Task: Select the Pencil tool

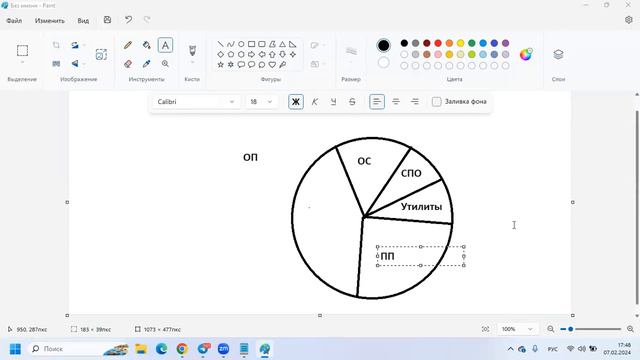Action: click(128, 45)
